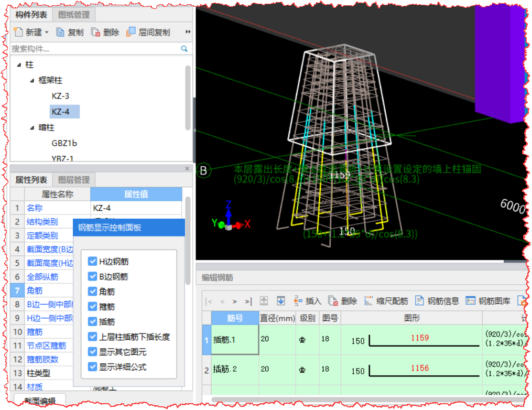The width and height of the screenshot is (532, 410).
Task: Click the 新建 (New) component icon
Action: tap(18, 32)
